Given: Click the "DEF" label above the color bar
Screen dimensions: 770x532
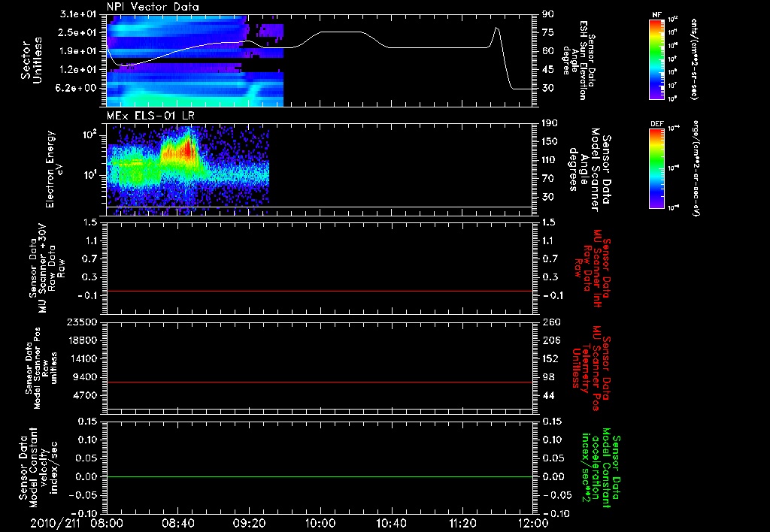Looking at the screenshot, I should point(657,124).
